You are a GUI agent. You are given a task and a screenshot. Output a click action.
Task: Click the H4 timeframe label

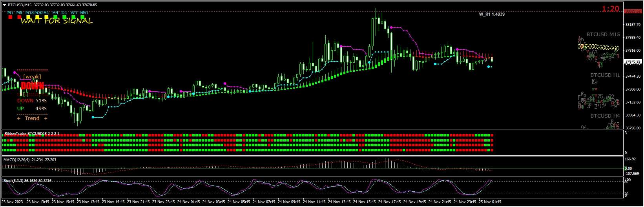point(55,13)
